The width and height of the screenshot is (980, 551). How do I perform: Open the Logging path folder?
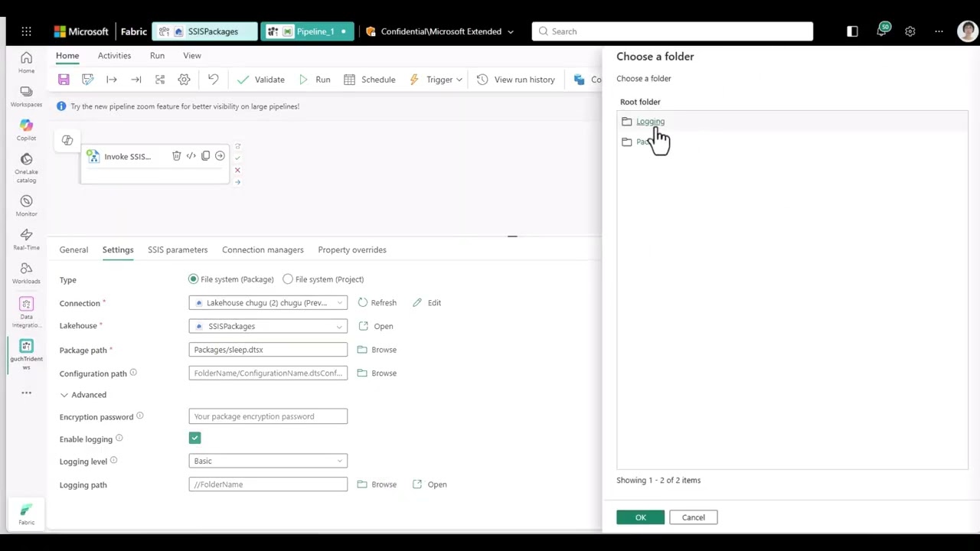tap(430, 484)
